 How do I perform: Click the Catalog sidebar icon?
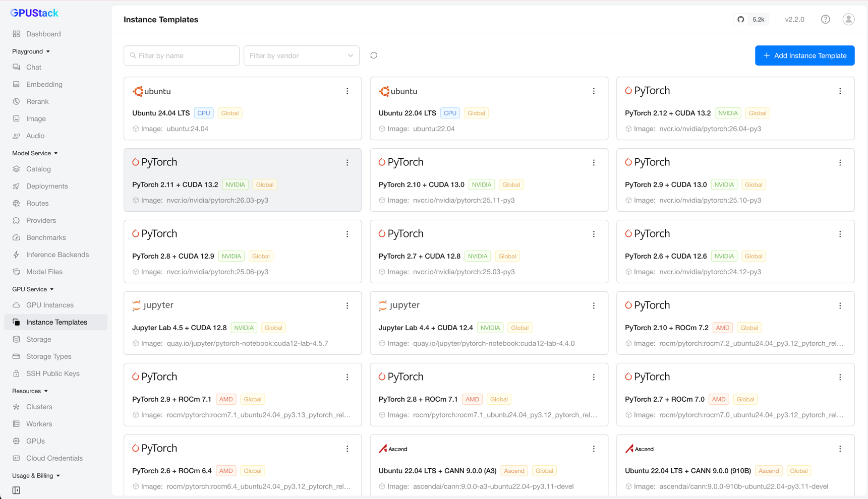point(16,169)
